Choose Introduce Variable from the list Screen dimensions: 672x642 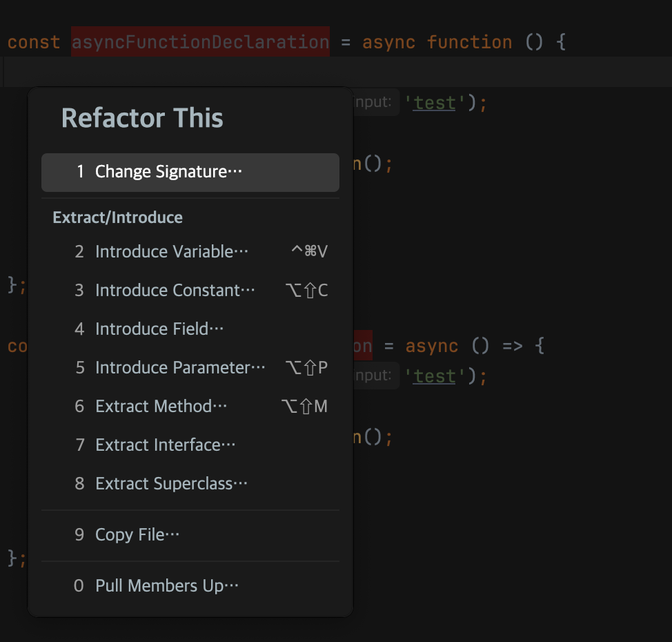tap(171, 252)
